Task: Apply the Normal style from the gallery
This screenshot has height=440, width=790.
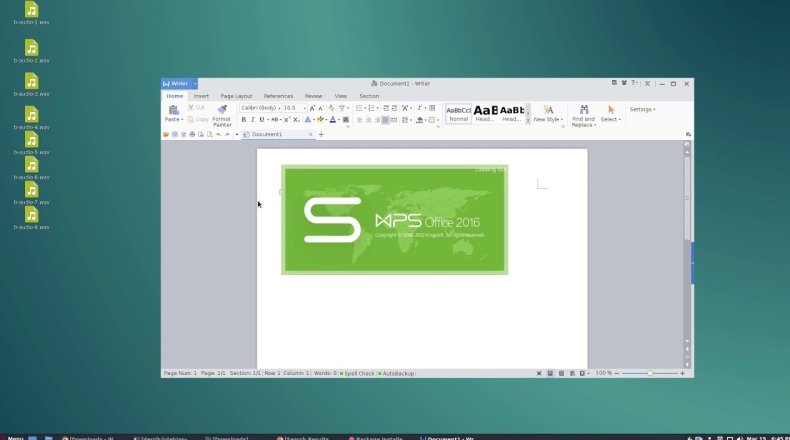Action: point(458,114)
